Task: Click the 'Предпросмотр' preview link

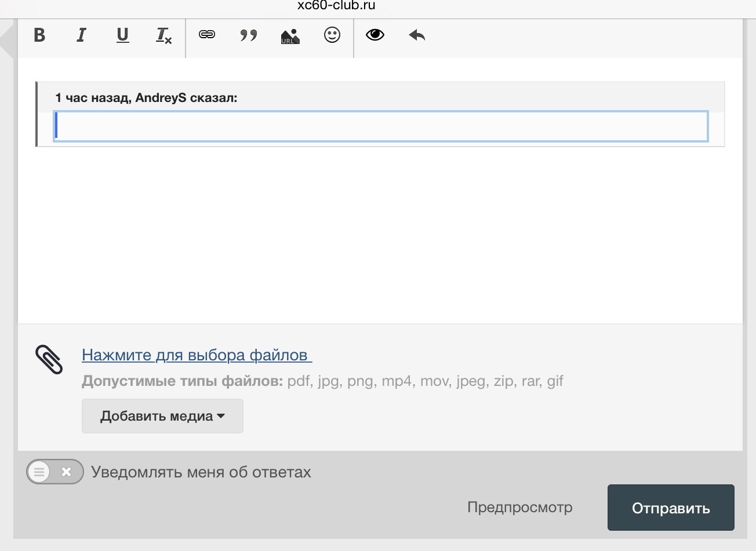Action: click(520, 508)
